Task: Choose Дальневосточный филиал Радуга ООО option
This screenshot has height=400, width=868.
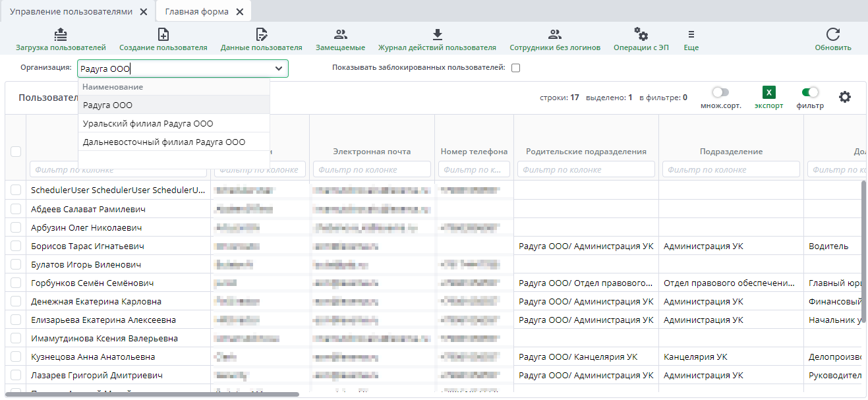Action: tap(164, 142)
